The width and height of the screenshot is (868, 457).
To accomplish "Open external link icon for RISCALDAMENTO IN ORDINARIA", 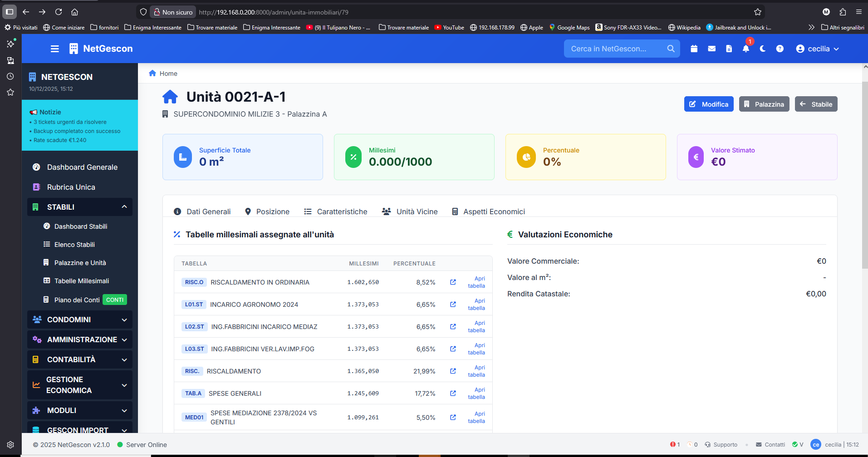I will [x=453, y=282].
